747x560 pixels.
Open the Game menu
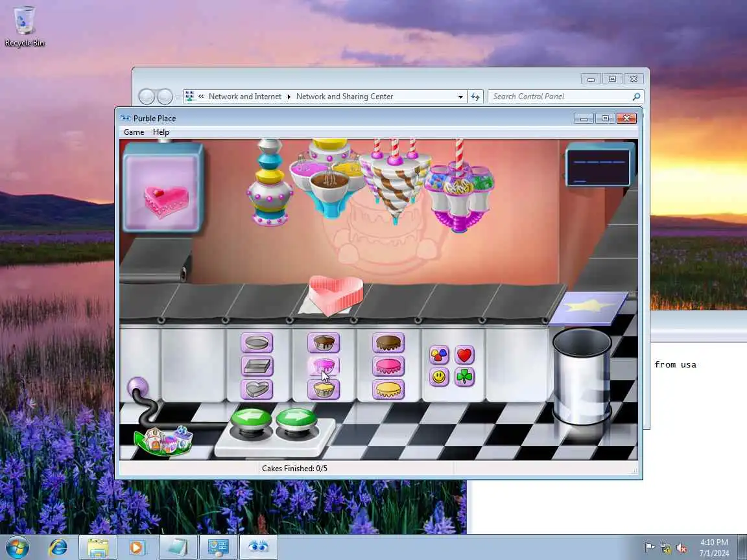pyautogui.click(x=134, y=132)
